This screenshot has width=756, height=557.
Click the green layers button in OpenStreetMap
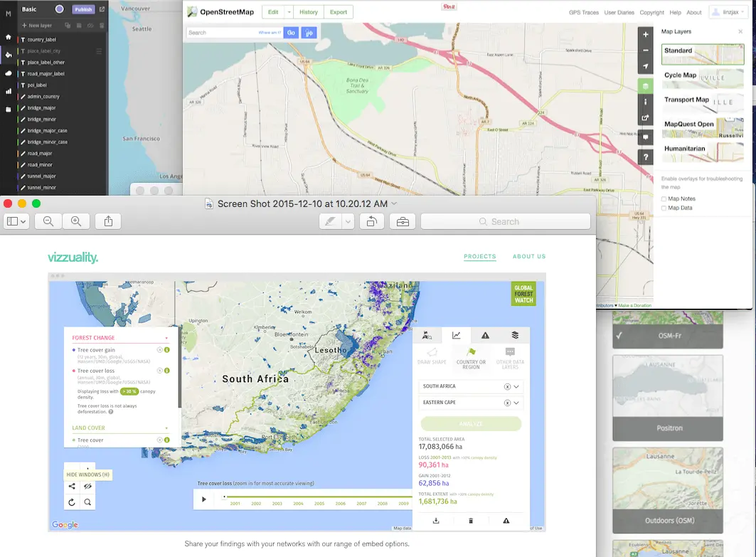point(645,86)
